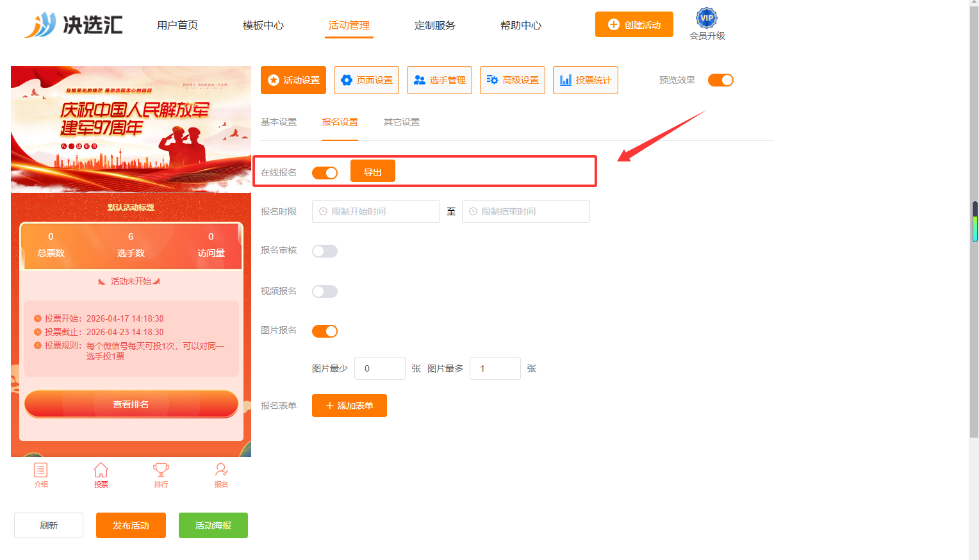
Task: Open the 选手管理 section
Action: pyautogui.click(x=440, y=80)
